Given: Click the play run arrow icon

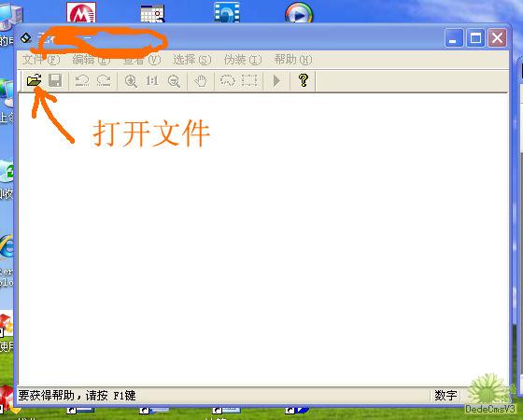Looking at the screenshot, I should tap(276, 80).
